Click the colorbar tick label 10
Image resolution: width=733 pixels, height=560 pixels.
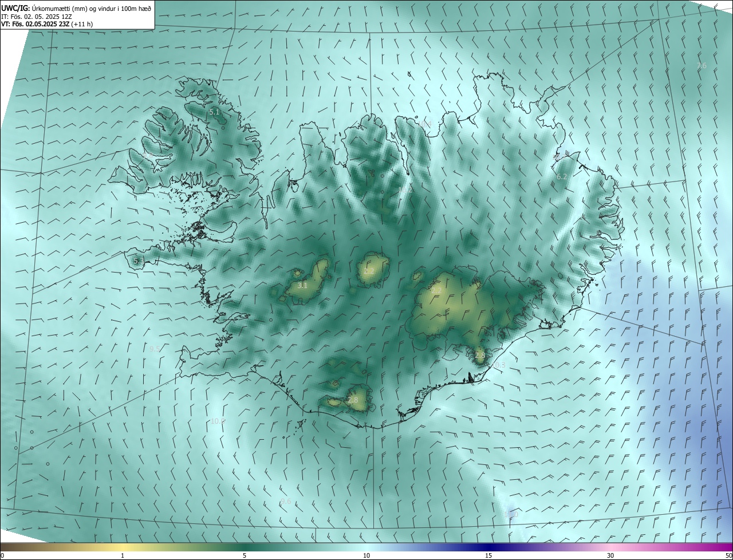[366, 555]
